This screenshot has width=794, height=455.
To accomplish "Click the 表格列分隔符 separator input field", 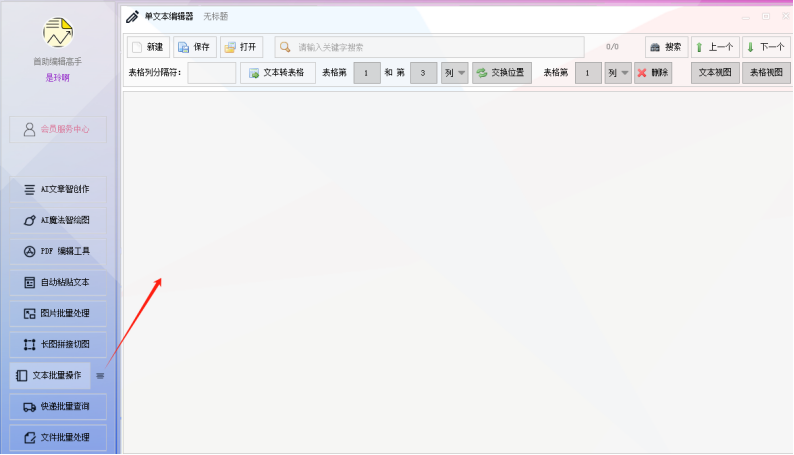I will 212,73.
